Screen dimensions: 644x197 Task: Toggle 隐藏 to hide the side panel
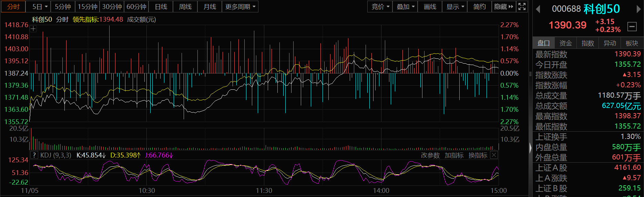(x=503, y=7)
